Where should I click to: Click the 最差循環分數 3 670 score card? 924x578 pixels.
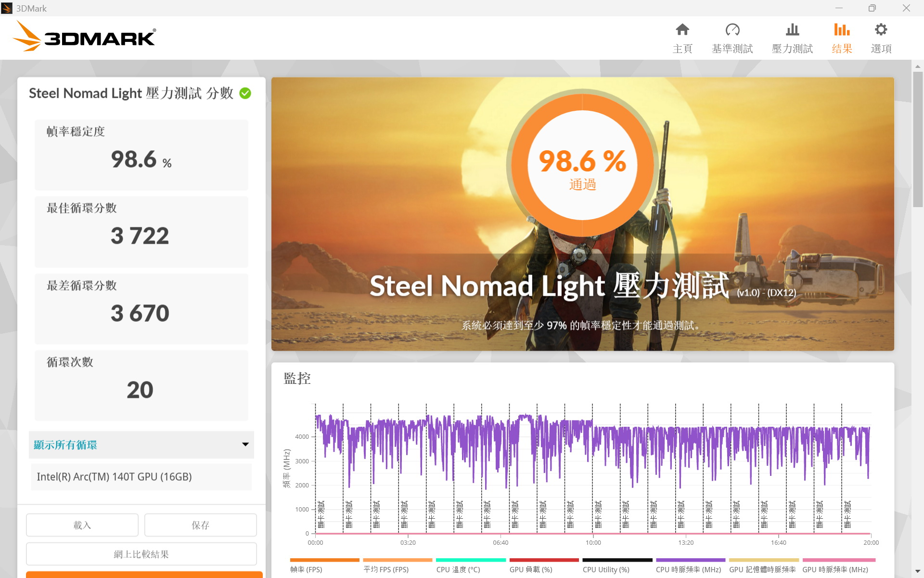pyautogui.click(x=141, y=309)
